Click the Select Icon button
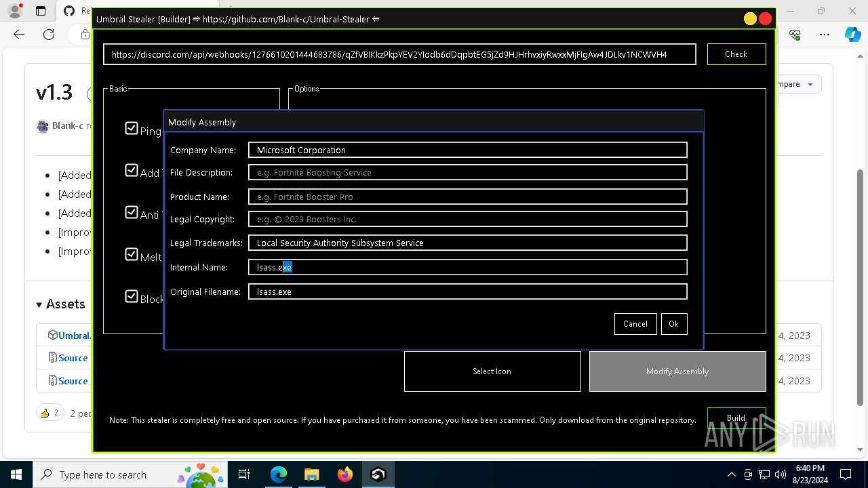 pos(492,371)
